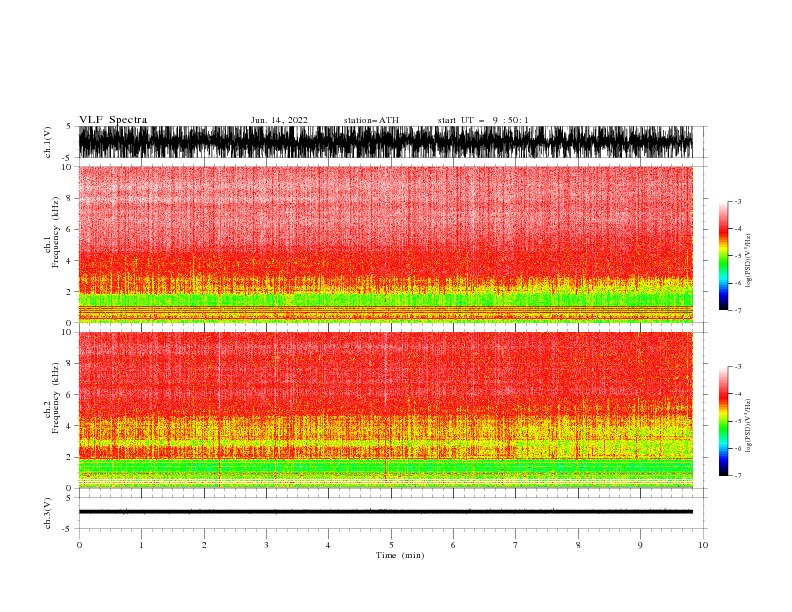Click the 8 minute tick label on time axis

578,545
